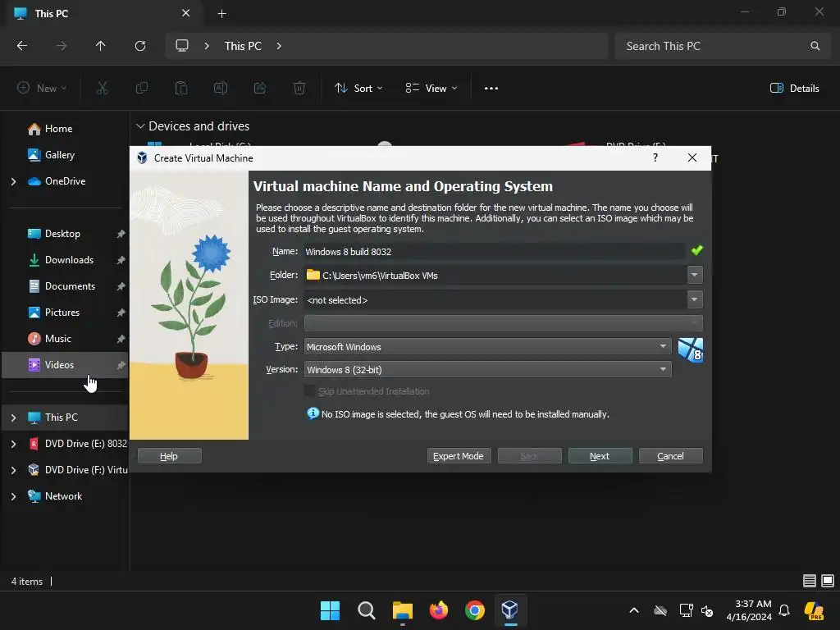
Task: Refresh the File Explorer view
Action: pos(139,46)
